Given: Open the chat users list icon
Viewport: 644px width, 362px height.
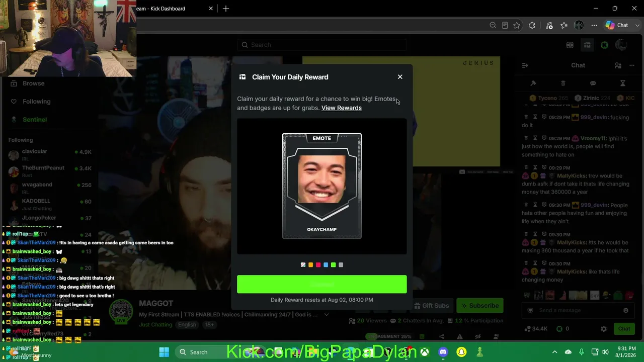Looking at the screenshot, I should [x=618, y=65].
